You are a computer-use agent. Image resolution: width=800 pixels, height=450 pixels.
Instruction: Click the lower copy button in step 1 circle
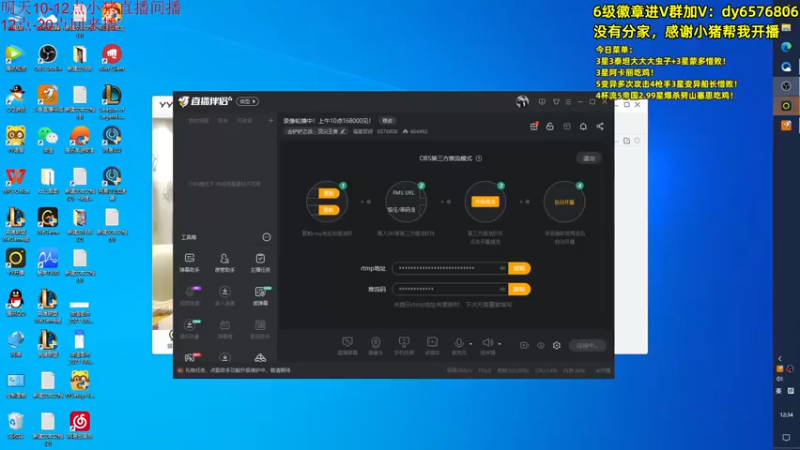click(328, 210)
